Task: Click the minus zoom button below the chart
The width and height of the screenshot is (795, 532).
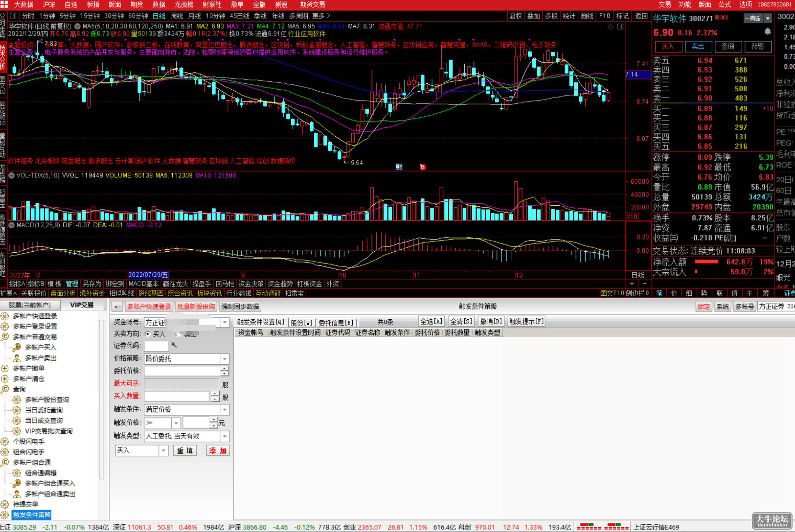Action: [645, 283]
